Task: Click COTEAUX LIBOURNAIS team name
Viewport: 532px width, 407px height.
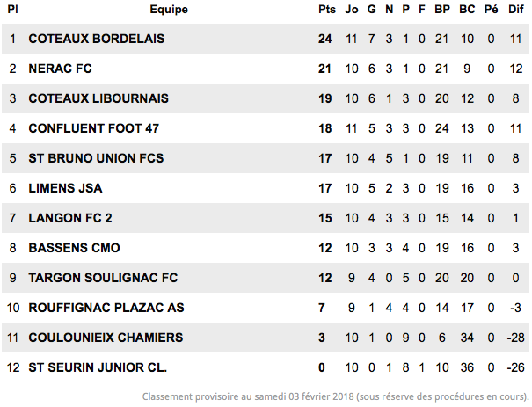Action: click(x=98, y=98)
